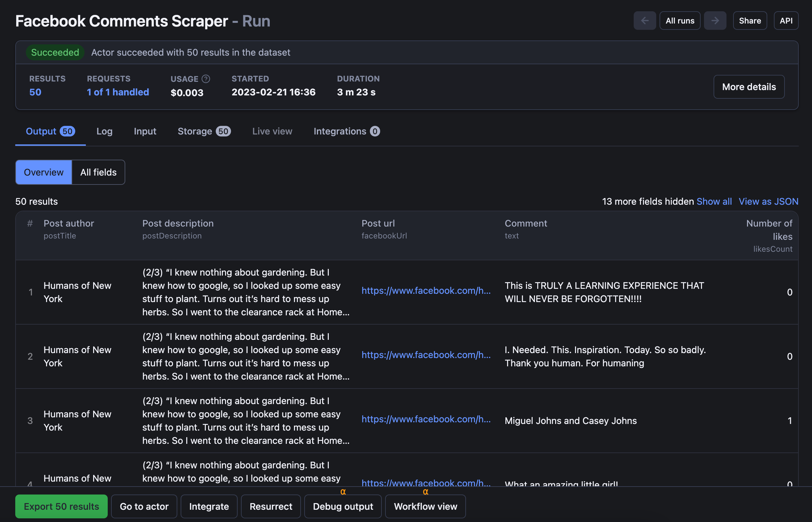Open the API button

click(785, 21)
